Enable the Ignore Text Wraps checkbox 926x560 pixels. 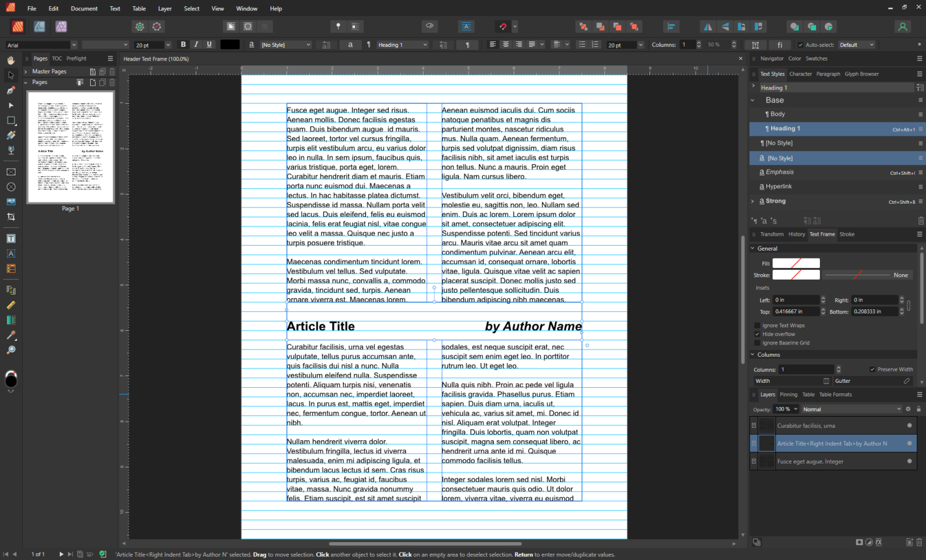757,325
